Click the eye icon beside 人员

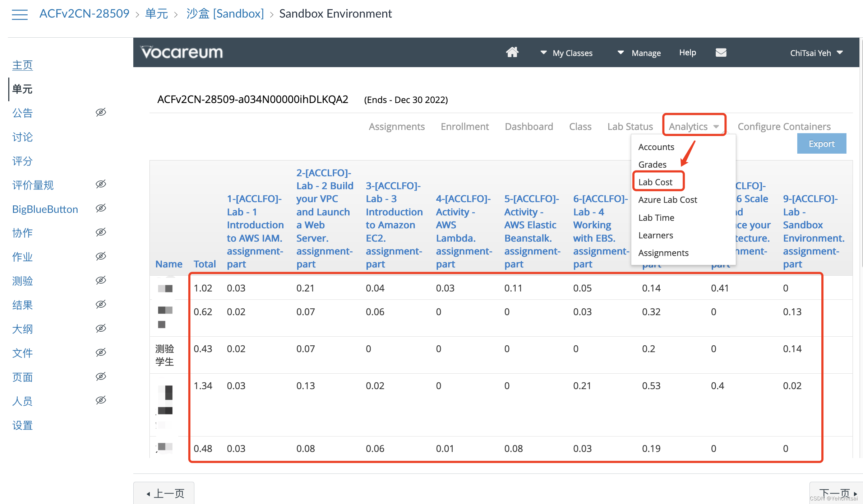point(101,400)
